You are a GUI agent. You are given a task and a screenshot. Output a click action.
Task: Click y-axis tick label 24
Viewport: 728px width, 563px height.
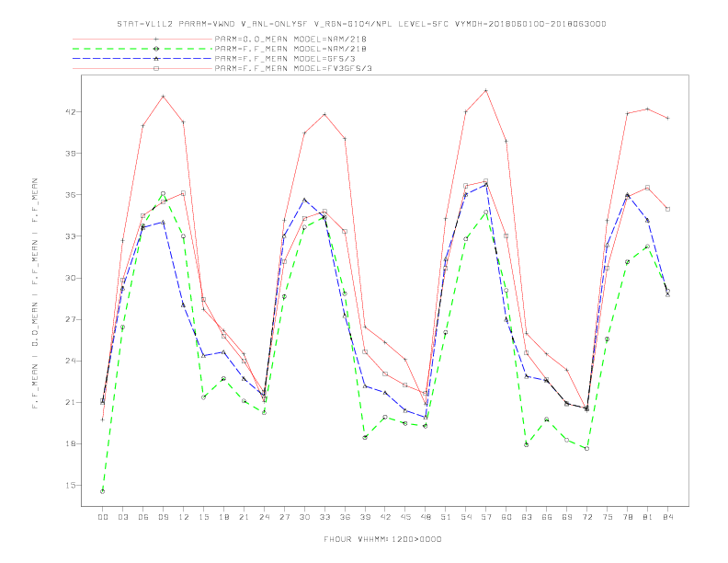(x=70, y=361)
